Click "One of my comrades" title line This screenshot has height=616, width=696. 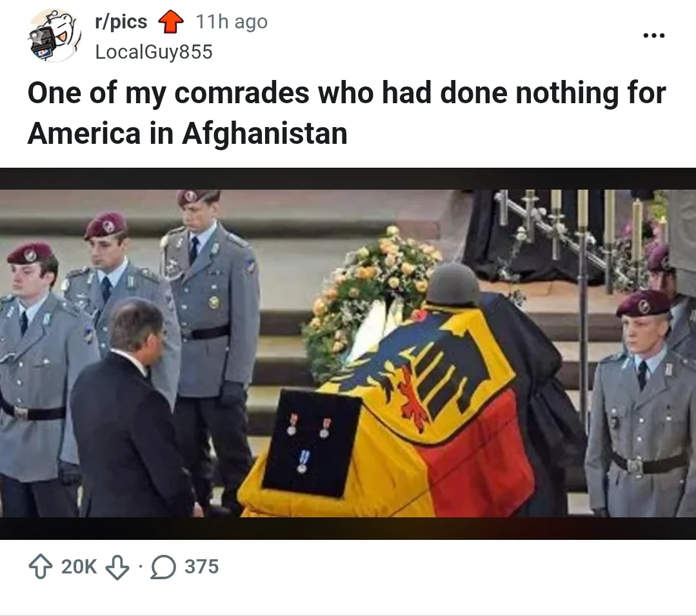(346, 93)
